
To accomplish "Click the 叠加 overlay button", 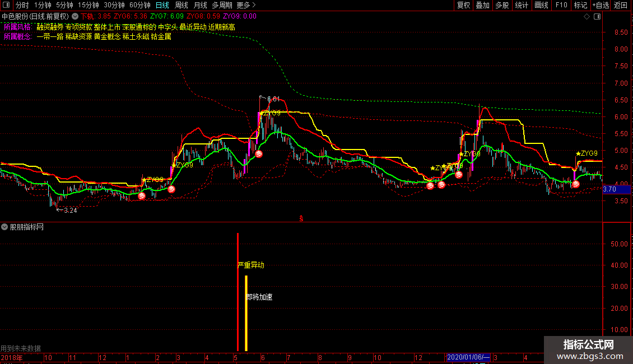I will [482, 5].
